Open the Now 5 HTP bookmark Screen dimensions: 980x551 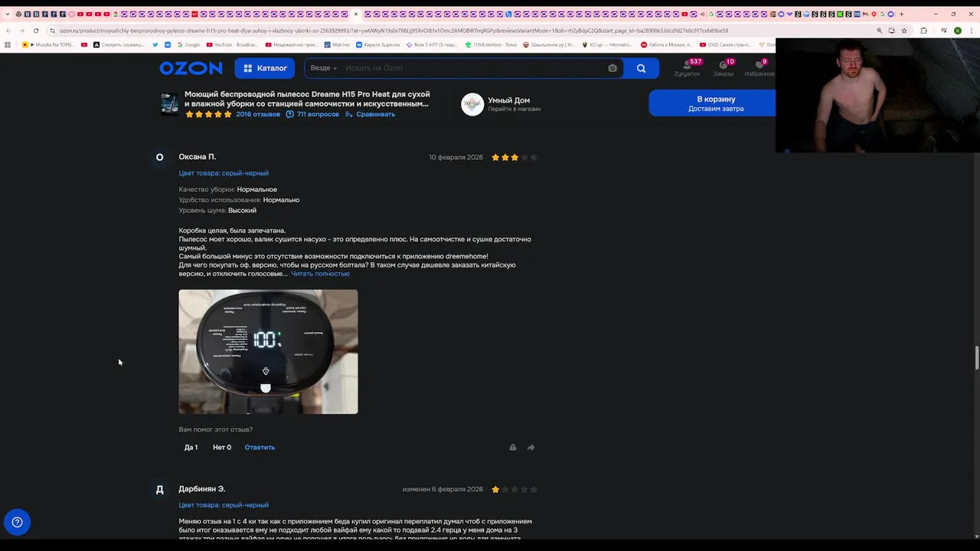(432, 44)
